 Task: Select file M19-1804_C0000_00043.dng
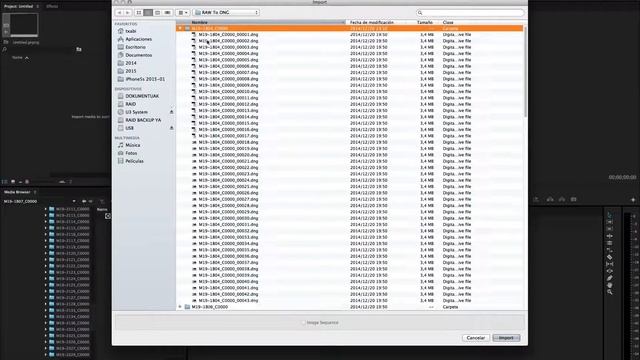228,301
